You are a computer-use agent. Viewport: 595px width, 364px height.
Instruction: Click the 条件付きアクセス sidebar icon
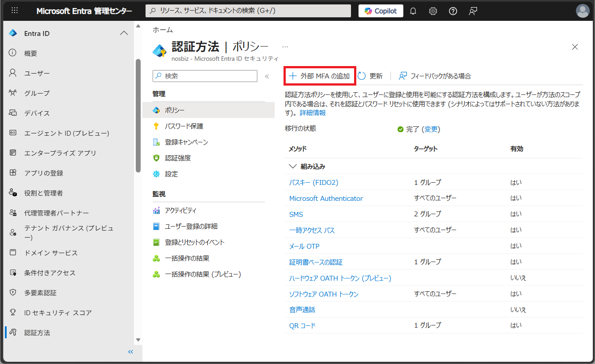point(13,273)
